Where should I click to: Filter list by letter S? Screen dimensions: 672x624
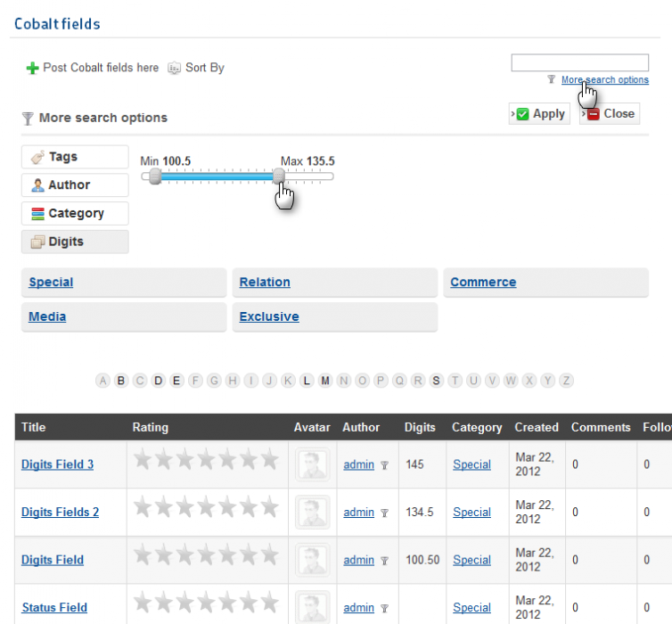click(436, 381)
